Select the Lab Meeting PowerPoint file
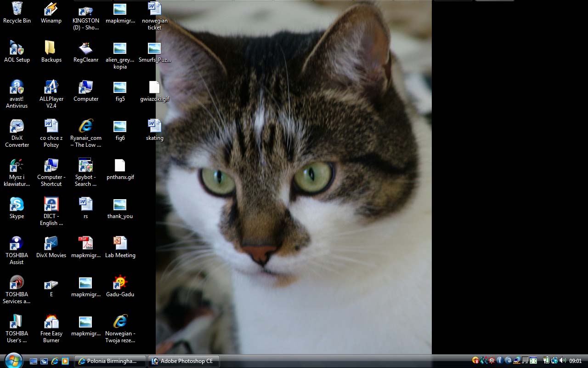The height and width of the screenshot is (368, 588). [x=120, y=244]
